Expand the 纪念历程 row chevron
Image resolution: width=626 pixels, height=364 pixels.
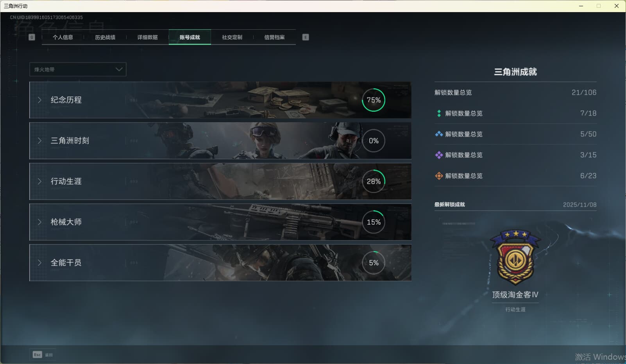(x=39, y=100)
